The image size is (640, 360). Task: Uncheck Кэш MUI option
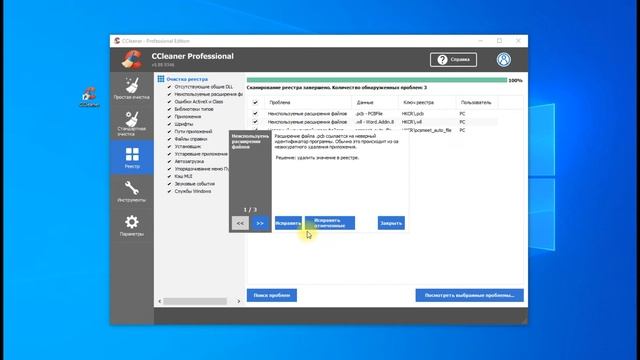(x=169, y=176)
